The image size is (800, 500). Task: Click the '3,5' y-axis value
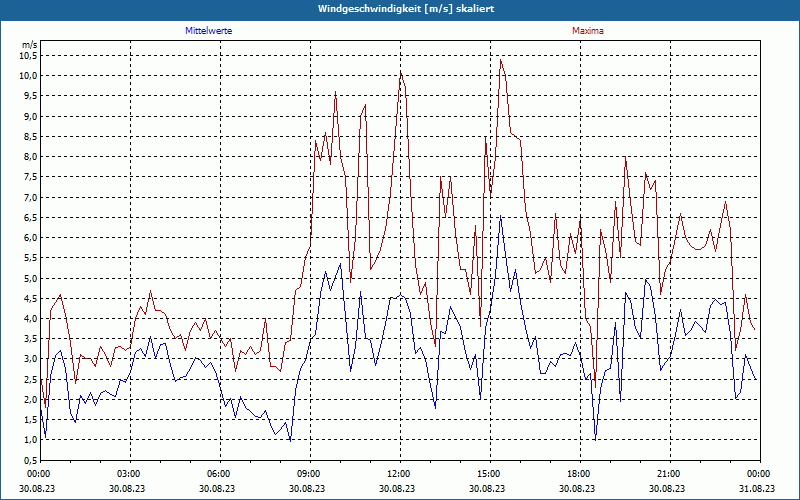click(30, 339)
